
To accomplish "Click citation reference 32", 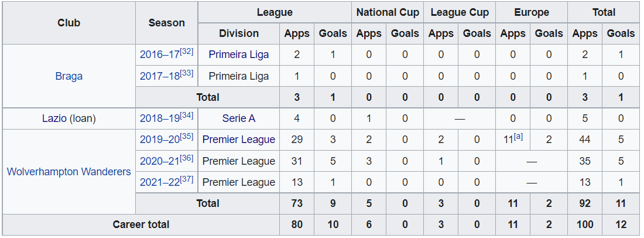I will click(186, 52).
